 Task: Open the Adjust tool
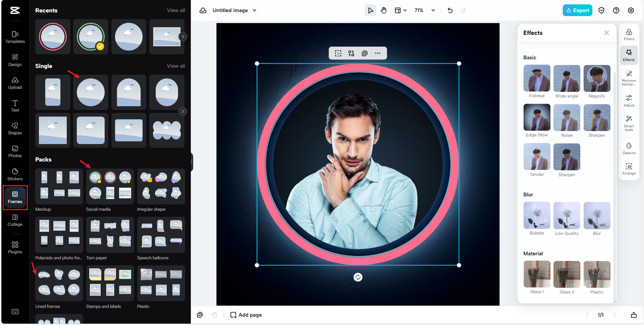(x=629, y=101)
